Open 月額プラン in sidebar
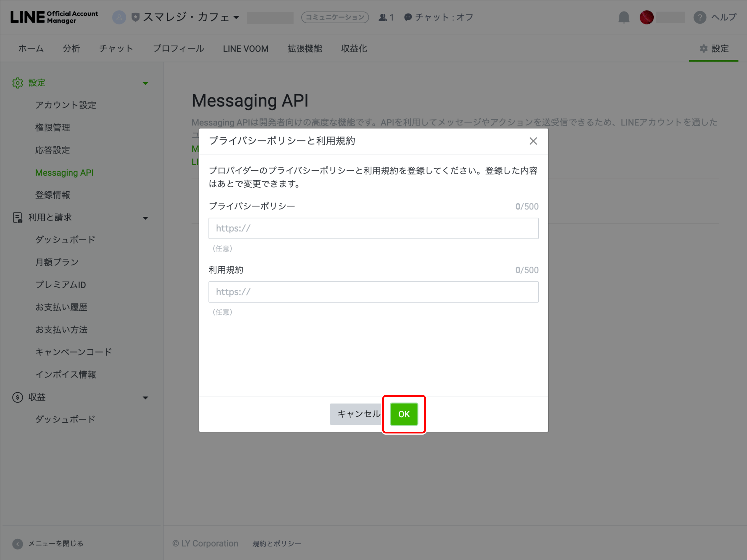This screenshot has height=560, width=747. (x=57, y=262)
